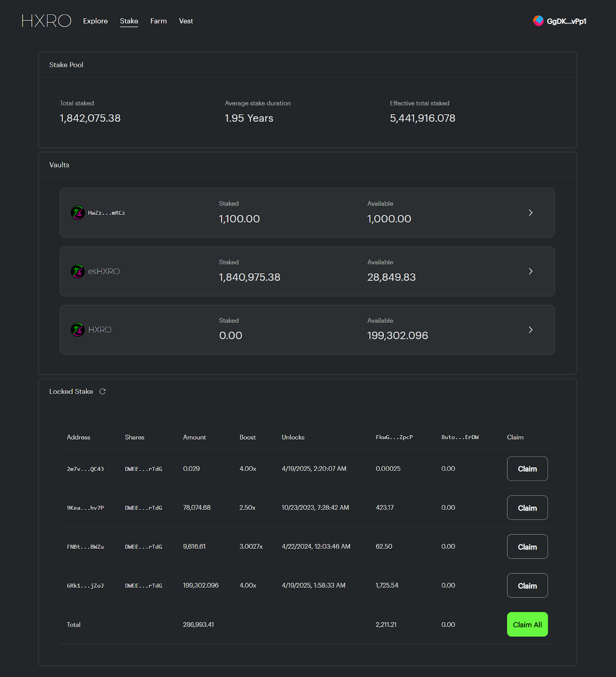Viewport: 616px width, 677px height.
Task: Click the HXRO vault token icon
Action: coord(78,330)
